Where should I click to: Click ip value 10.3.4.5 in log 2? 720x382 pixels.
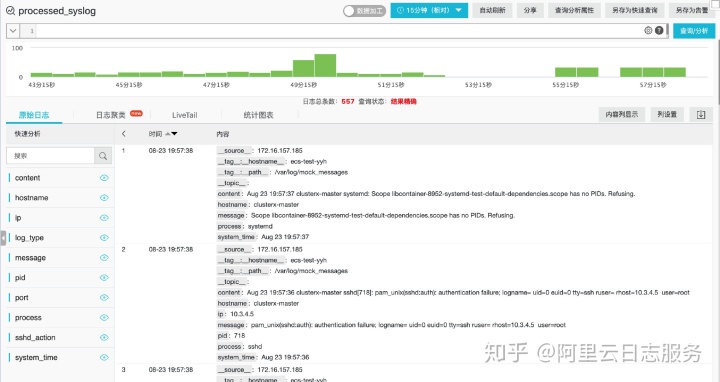pyautogui.click(x=242, y=314)
